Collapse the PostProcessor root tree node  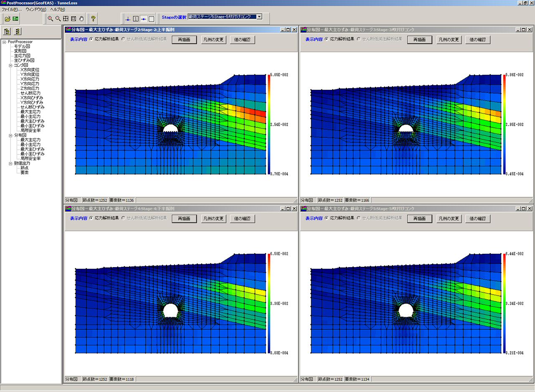coord(4,42)
